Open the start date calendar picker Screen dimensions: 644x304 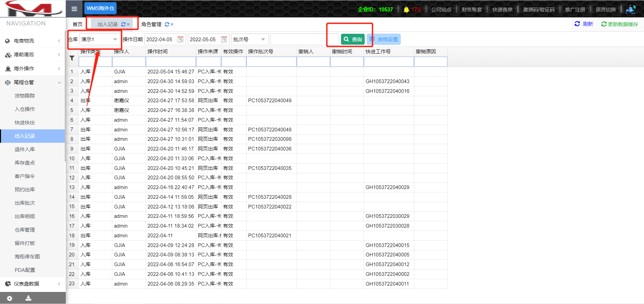[180, 40]
